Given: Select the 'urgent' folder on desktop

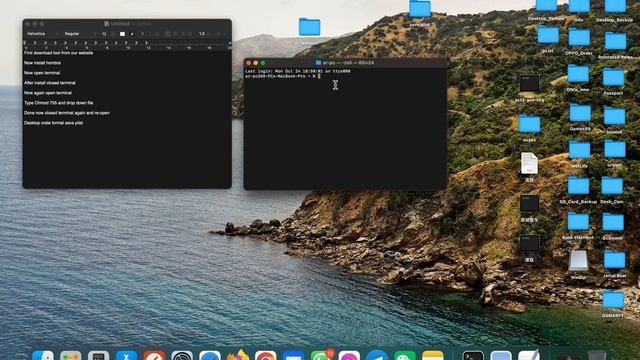Looking at the screenshot, I should coord(615,149).
